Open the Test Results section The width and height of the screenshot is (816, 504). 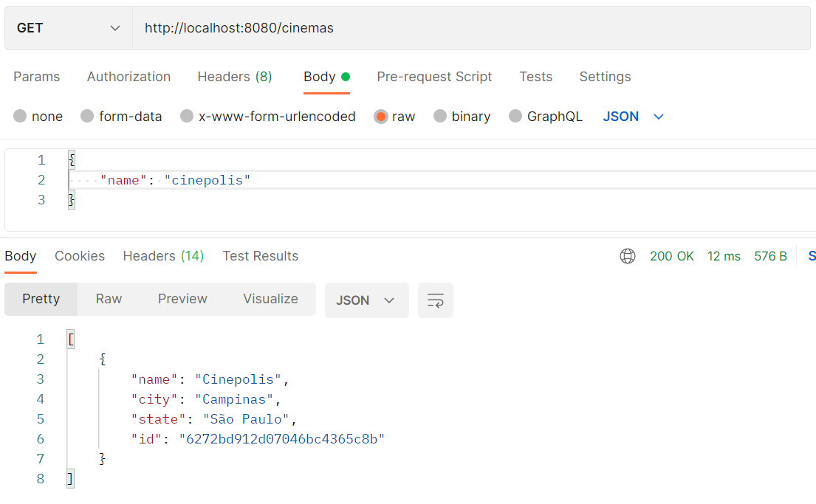point(260,256)
